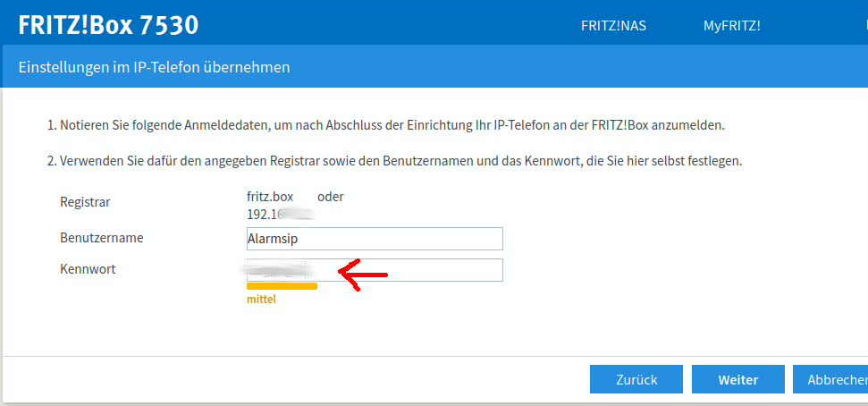This screenshot has width=868, height=406.
Task: Click the yellow password strength bar
Action: pos(282,286)
